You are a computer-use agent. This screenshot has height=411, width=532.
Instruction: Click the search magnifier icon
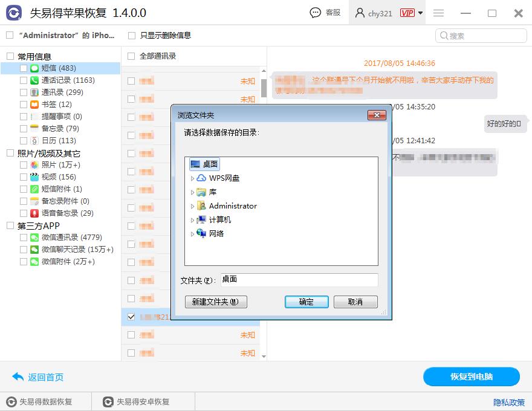[x=444, y=36]
